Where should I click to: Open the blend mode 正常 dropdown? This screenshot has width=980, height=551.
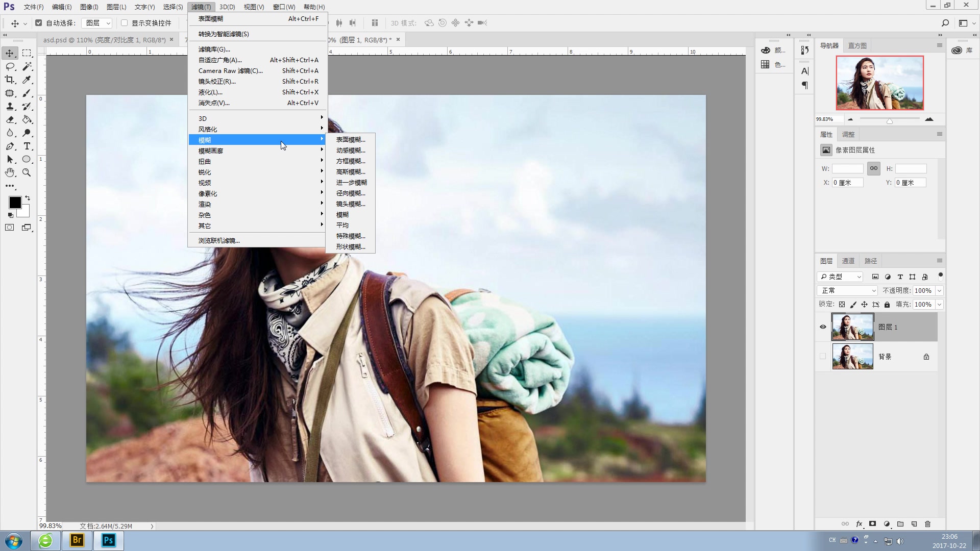(x=847, y=290)
